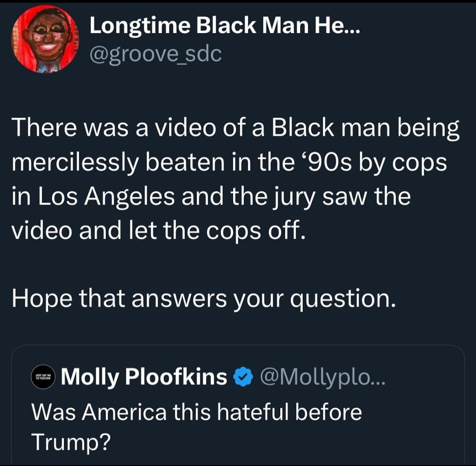Click the @groove_sdc handle

point(156,54)
